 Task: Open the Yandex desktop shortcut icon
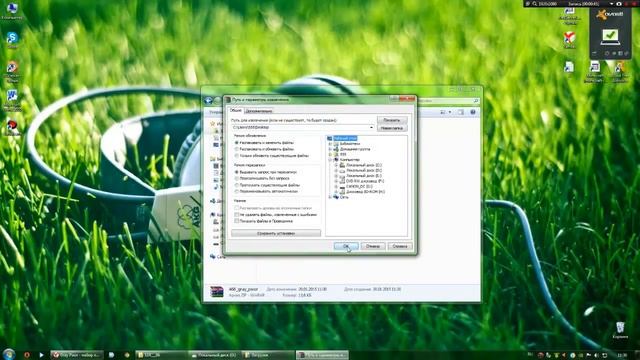(x=569, y=38)
